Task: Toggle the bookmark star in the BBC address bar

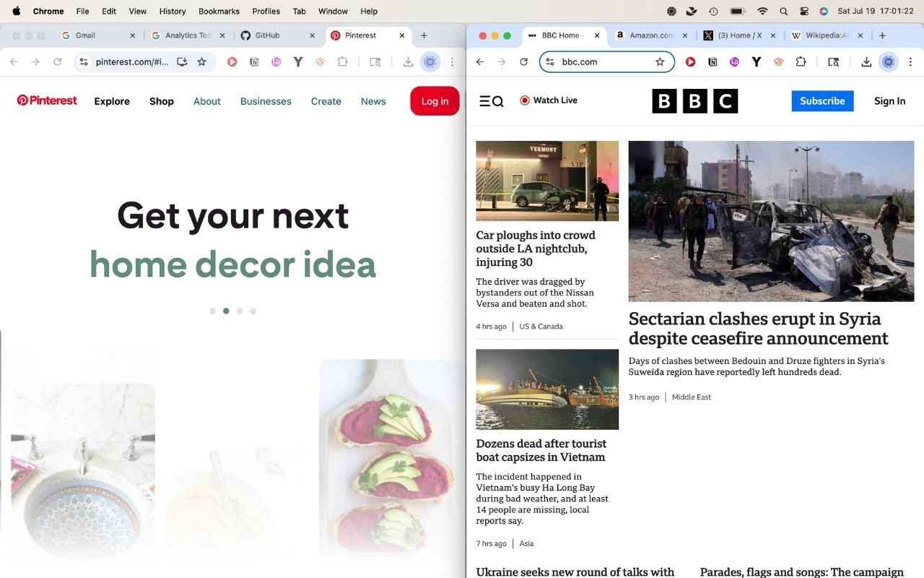Action: point(660,62)
